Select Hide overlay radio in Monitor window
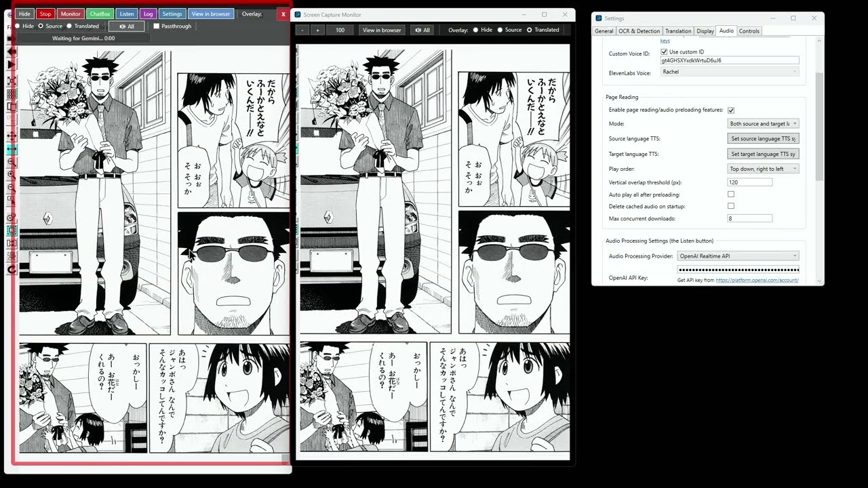The width and height of the screenshot is (868, 488). [x=475, y=30]
